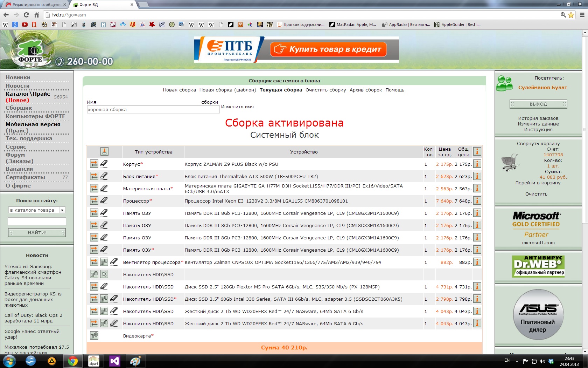This screenshot has height=368, width=588.
Task: Open info for the ZALMAN Z9 PLUS case
Action: pyautogui.click(x=477, y=164)
